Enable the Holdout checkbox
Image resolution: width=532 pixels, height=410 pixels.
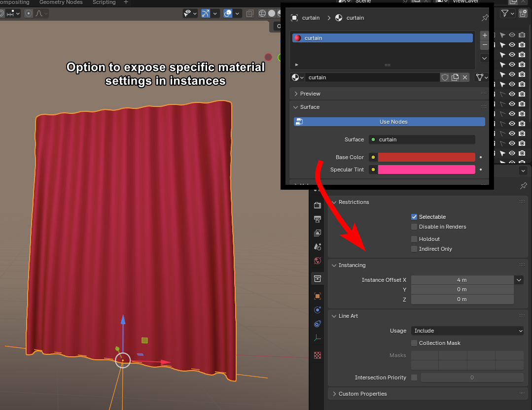(414, 239)
